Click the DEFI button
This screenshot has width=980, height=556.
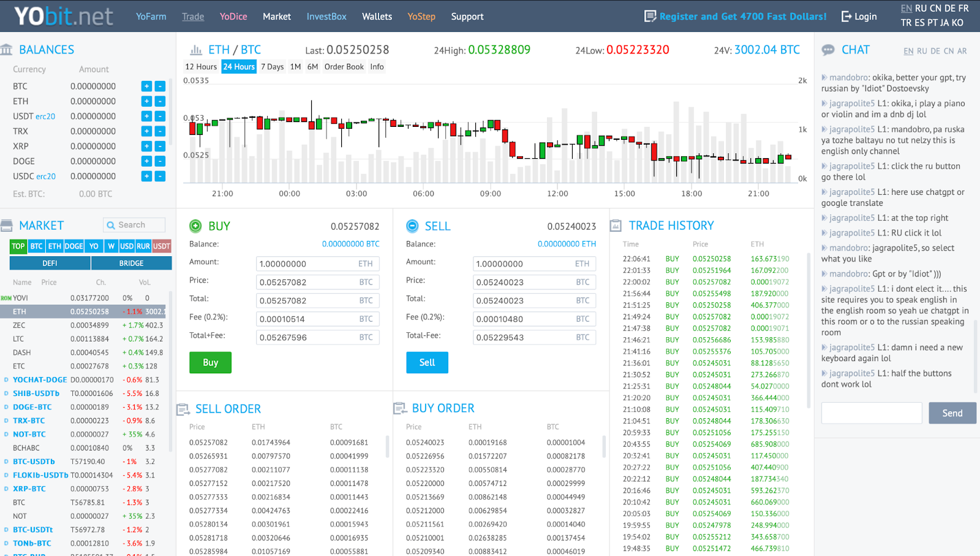pos(50,264)
